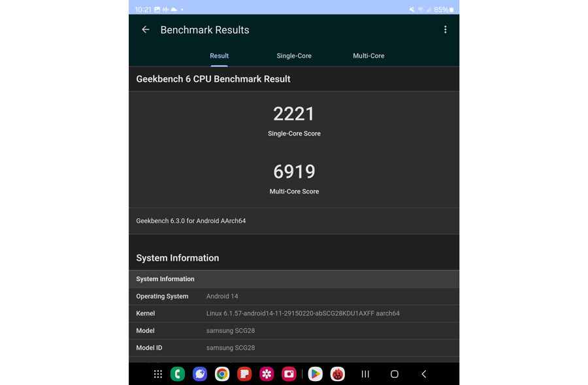
Task: Tap the home navigation button
Action: coord(395,374)
